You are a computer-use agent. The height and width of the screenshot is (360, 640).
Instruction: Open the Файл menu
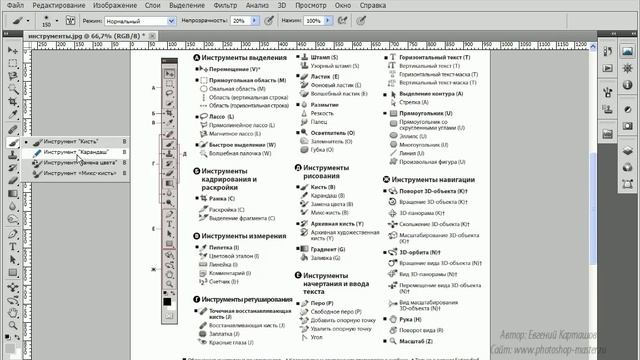tap(16, 5)
